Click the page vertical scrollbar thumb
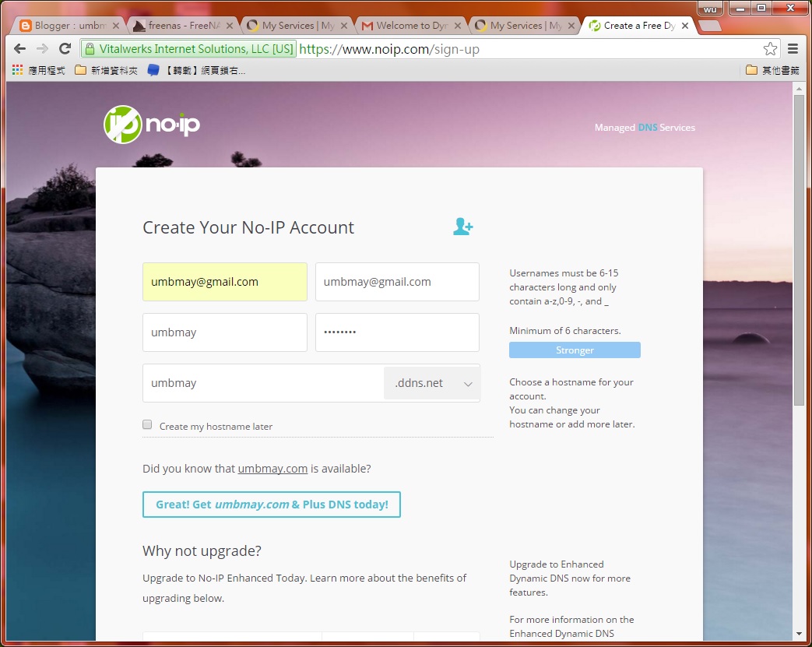 tap(799, 248)
